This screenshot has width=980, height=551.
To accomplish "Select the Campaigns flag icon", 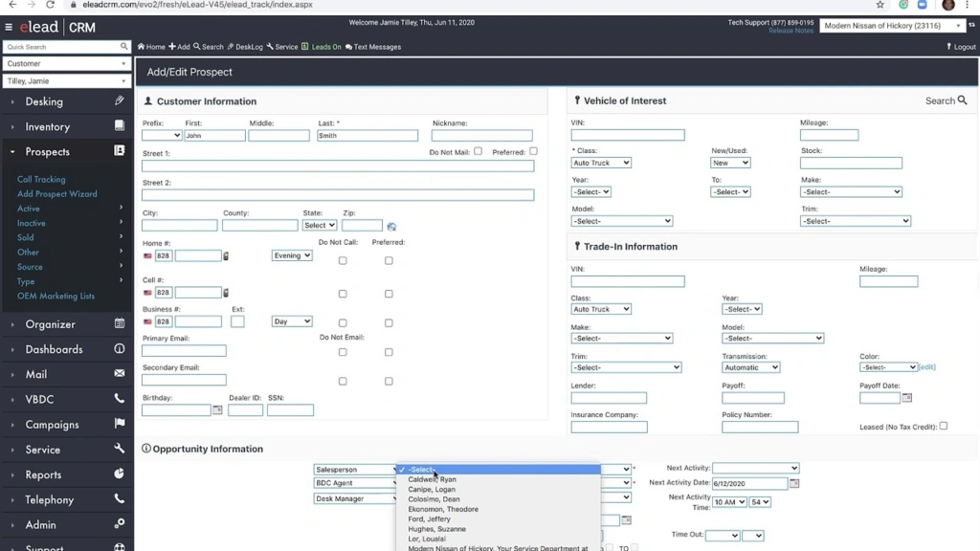I will pos(119,424).
